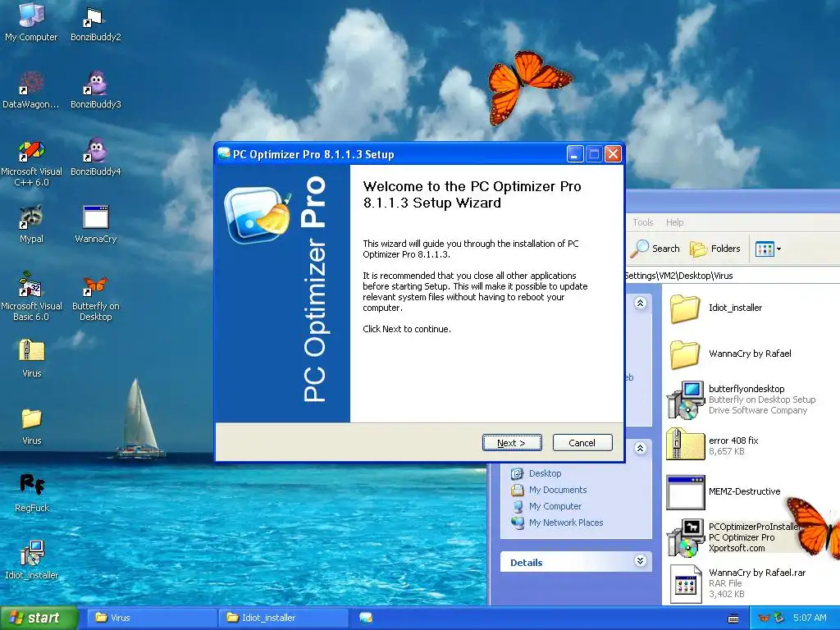Click butterfly icon in system tray
Image resolution: width=840 pixels, height=630 pixels.
tap(764, 618)
